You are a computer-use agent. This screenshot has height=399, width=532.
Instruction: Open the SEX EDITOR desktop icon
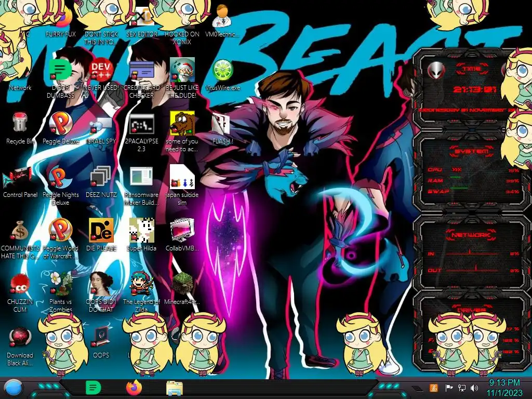click(x=141, y=22)
